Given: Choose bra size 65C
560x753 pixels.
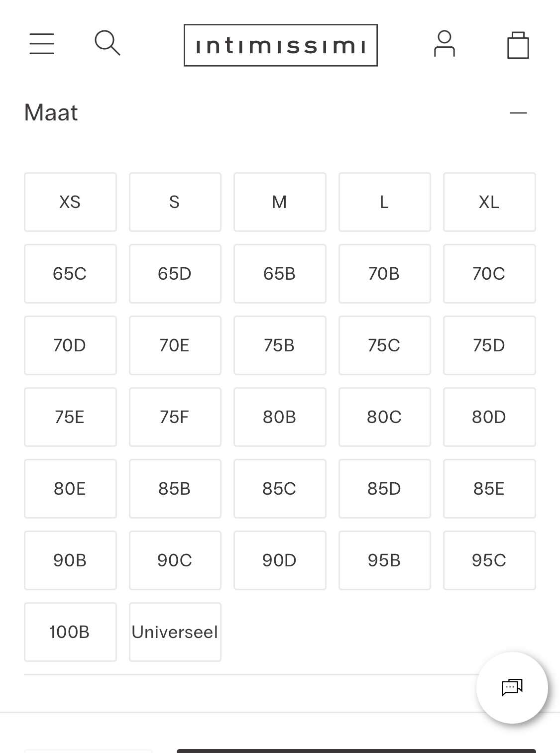Looking at the screenshot, I should tap(70, 274).
